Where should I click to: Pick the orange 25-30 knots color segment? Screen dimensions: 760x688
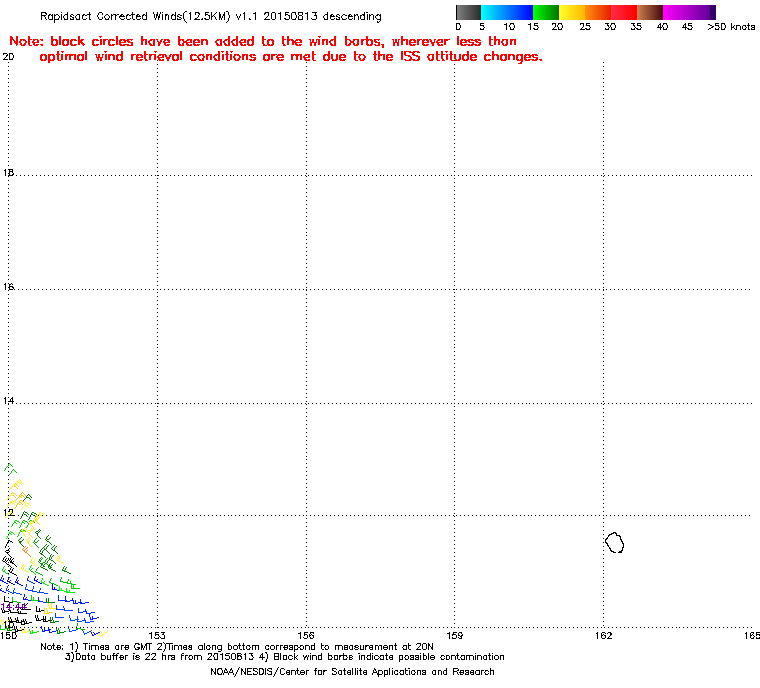(x=598, y=12)
